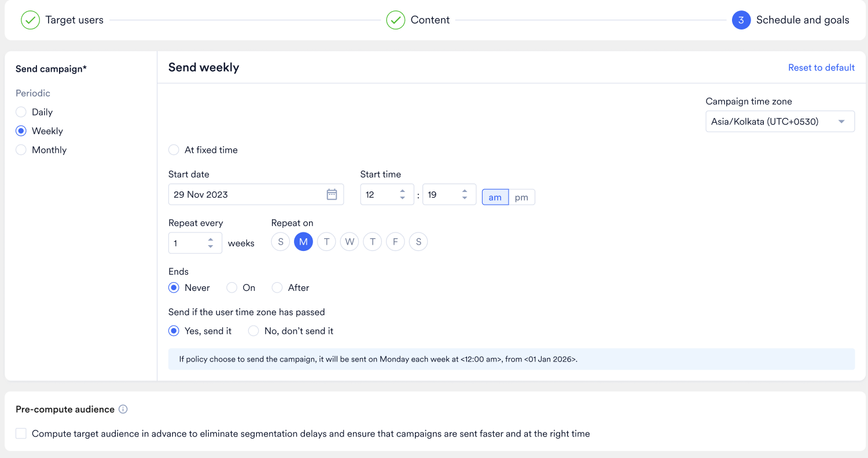The width and height of the screenshot is (868, 458).
Task: Click the Send campaign* label
Action: click(x=51, y=69)
